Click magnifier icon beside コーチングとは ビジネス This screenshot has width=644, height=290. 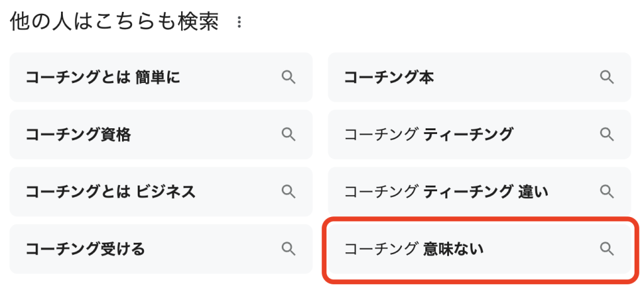point(288,191)
